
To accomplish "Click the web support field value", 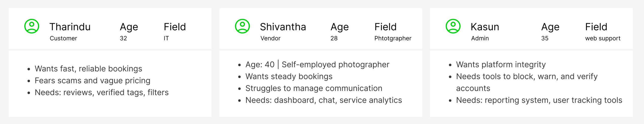I will click(603, 38).
